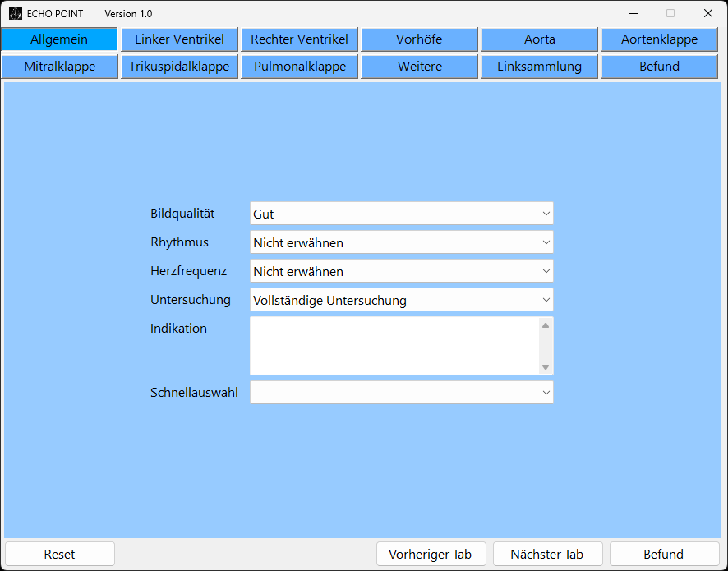Image resolution: width=728 pixels, height=571 pixels.
Task: Switch to the Rechter Ventrikel tab
Action: click(x=299, y=39)
